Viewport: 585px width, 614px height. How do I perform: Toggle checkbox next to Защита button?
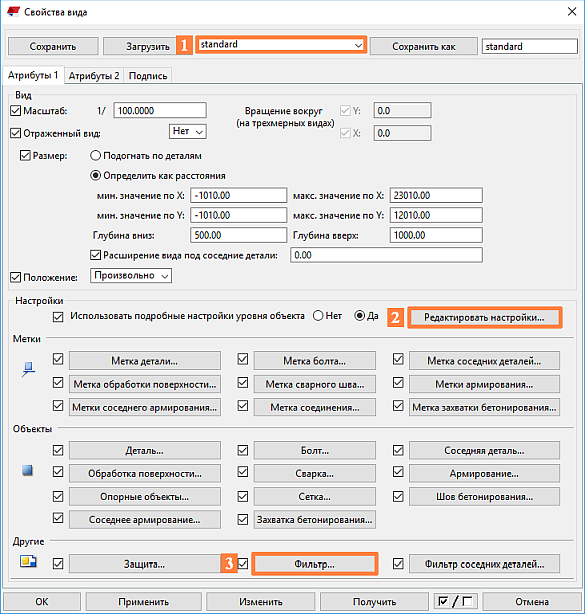tap(58, 563)
